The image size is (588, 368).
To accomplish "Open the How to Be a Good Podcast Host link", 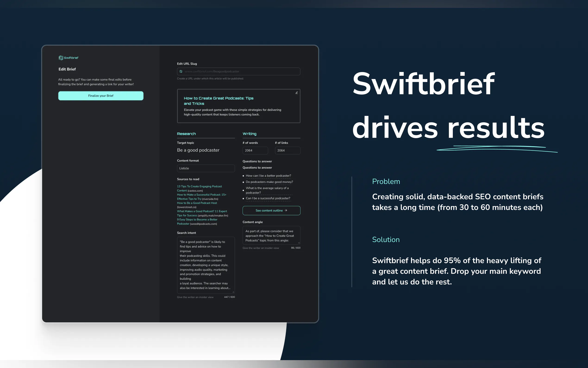I will click(x=197, y=203).
